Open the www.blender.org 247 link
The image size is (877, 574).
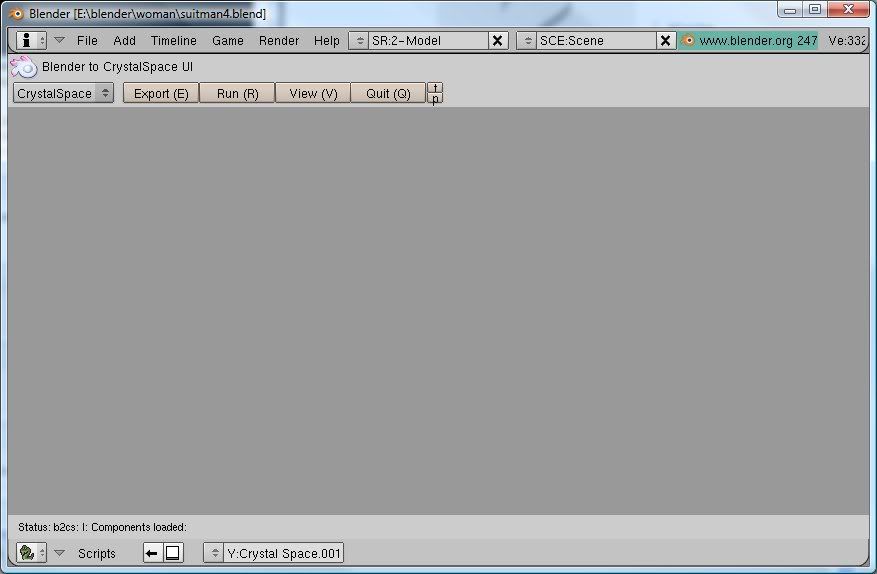[758, 40]
